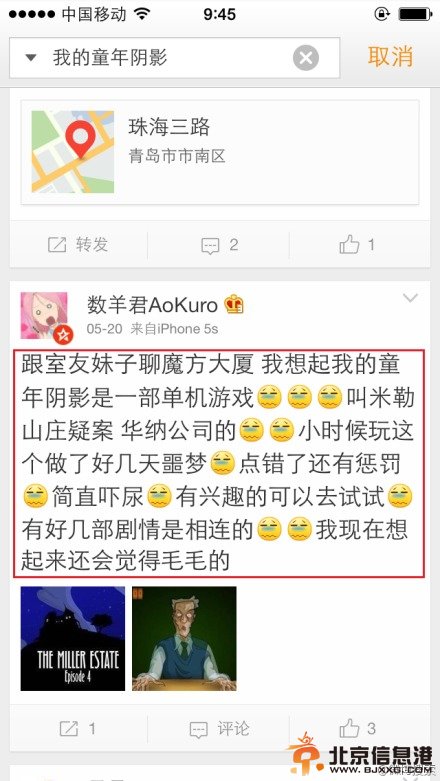The width and height of the screenshot is (440, 781).
Task: Tap the repost icon showing 1 on second post
Action: pos(78,729)
